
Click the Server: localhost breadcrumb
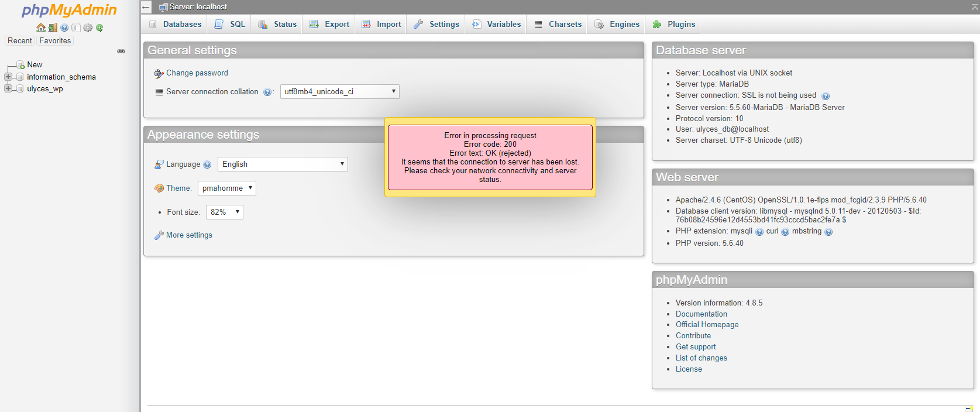[x=198, y=7]
